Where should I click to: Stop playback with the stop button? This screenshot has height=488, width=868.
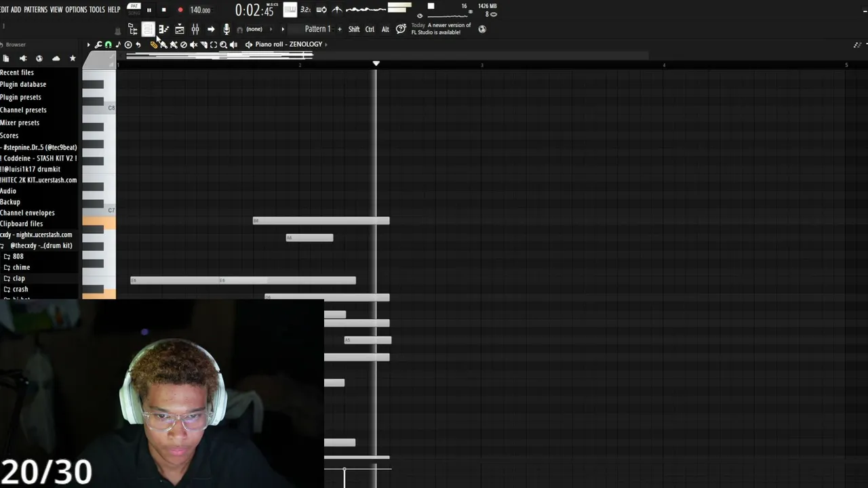[163, 10]
